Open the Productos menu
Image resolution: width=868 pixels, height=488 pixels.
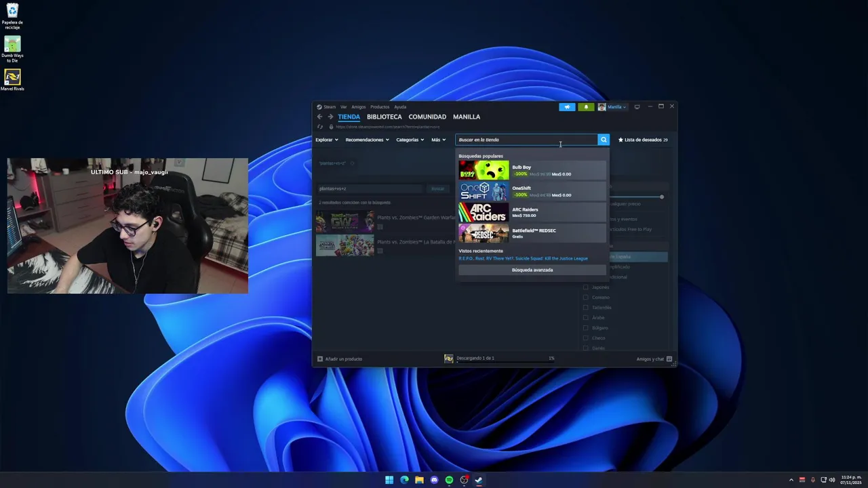[380, 106]
